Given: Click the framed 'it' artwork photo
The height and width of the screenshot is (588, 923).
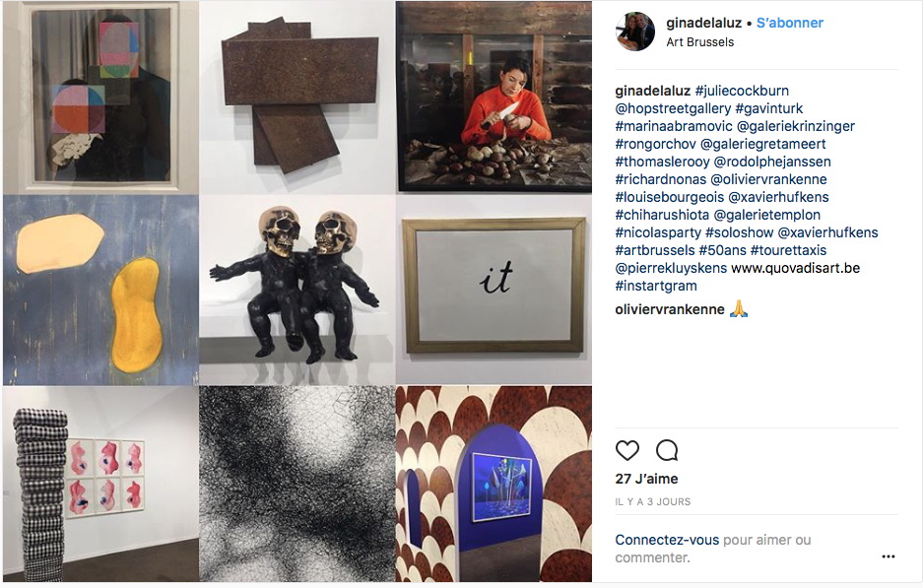Looking at the screenshot, I should [x=494, y=291].
